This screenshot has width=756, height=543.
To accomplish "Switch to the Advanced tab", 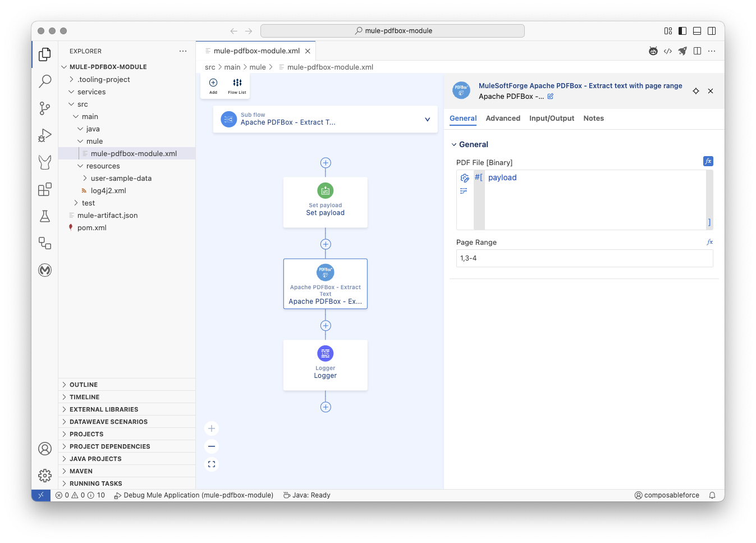I will coord(503,118).
